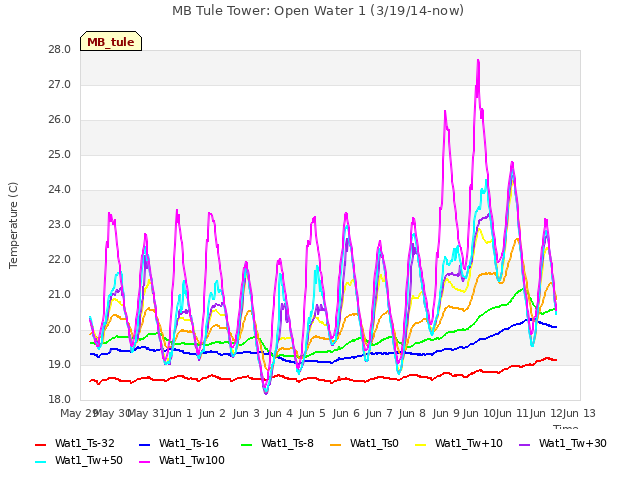
Task: Select the Wat1_Tw100 legend label
Action: tap(192, 460)
